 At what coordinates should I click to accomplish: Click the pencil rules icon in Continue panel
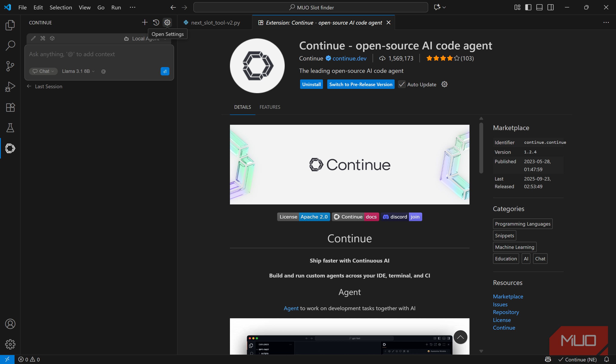33,38
